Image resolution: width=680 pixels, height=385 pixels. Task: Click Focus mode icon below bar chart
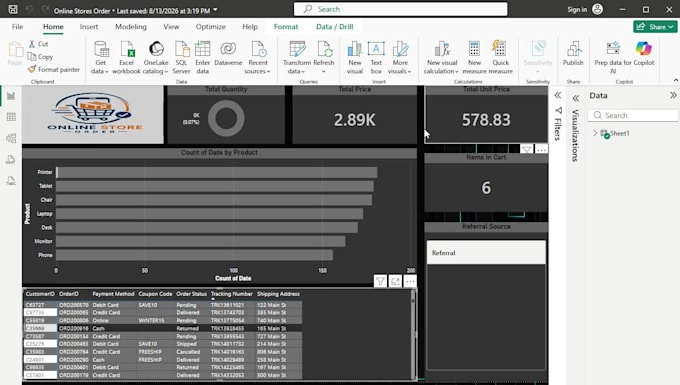pyautogui.click(x=395, y=281)
